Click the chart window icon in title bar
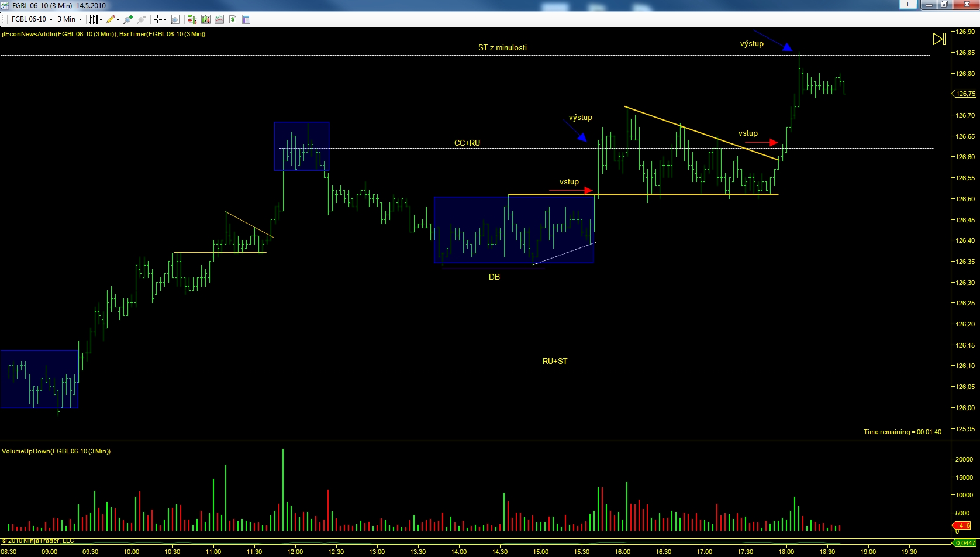 (x=5, y=5)
